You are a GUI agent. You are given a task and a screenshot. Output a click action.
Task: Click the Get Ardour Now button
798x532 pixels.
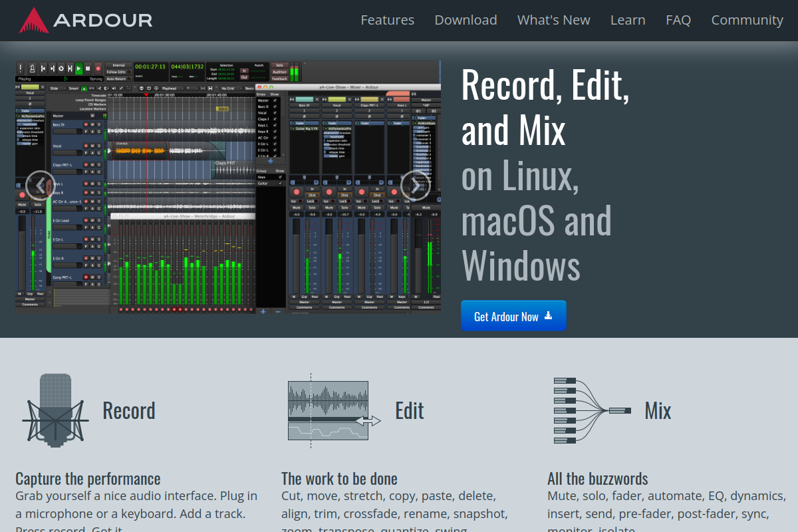(x=513, y=315)
